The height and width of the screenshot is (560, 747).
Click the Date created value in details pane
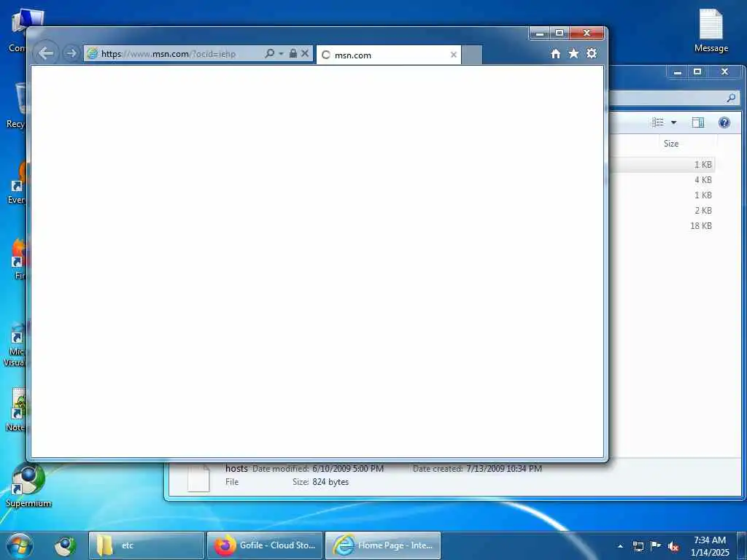pos(503,469)
